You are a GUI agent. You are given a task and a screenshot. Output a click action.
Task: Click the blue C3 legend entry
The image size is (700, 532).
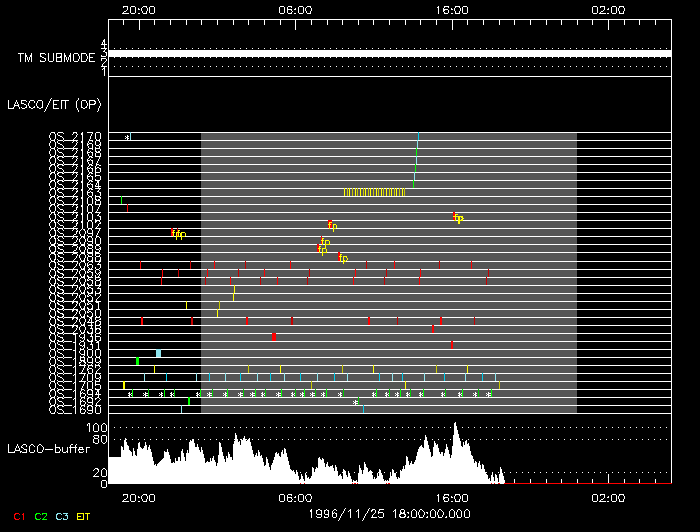(x=62, y=516)
